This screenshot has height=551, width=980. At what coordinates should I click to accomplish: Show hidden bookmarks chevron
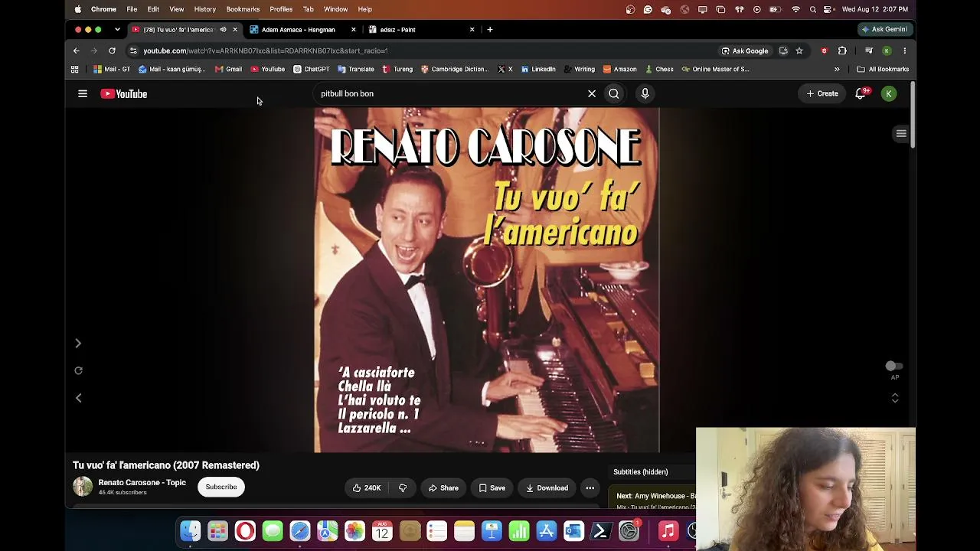click(x=837, y=69)
